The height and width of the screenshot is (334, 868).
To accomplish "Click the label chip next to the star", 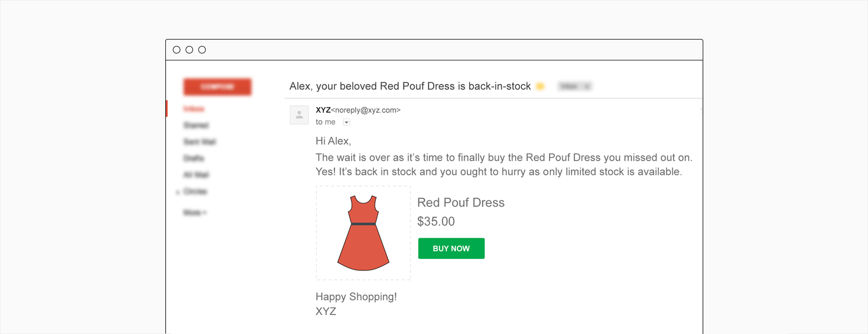I will coord(574,86).
